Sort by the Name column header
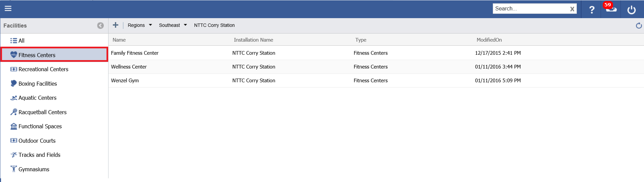The image size is (644, 182). click(119, 40)
